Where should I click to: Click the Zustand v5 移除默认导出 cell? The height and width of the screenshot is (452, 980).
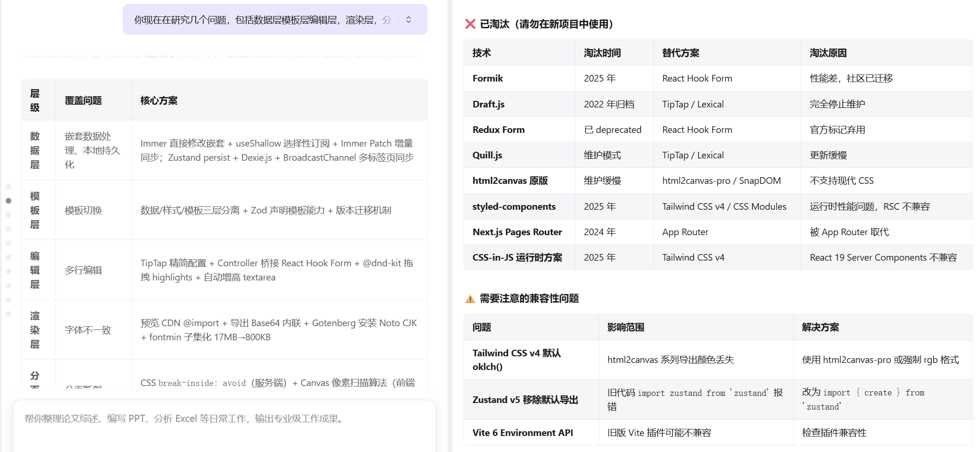(x=525, y=400)
